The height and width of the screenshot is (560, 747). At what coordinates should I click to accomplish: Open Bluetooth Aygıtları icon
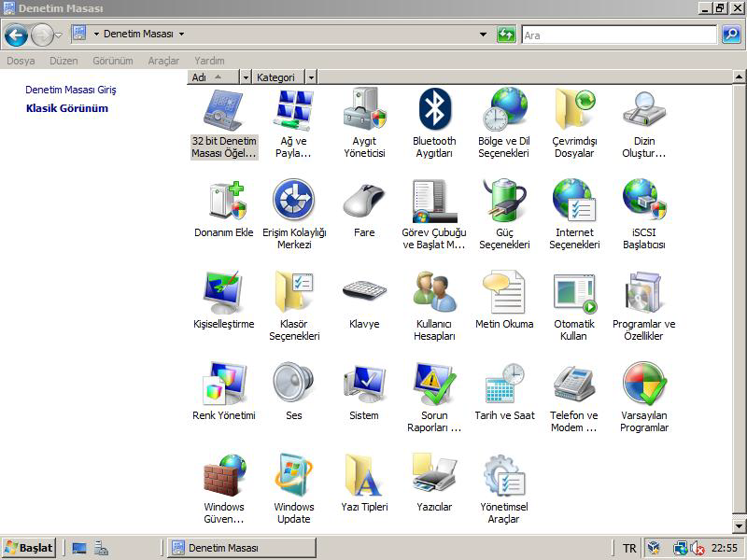pyautogui.click(x=434, y=110)
